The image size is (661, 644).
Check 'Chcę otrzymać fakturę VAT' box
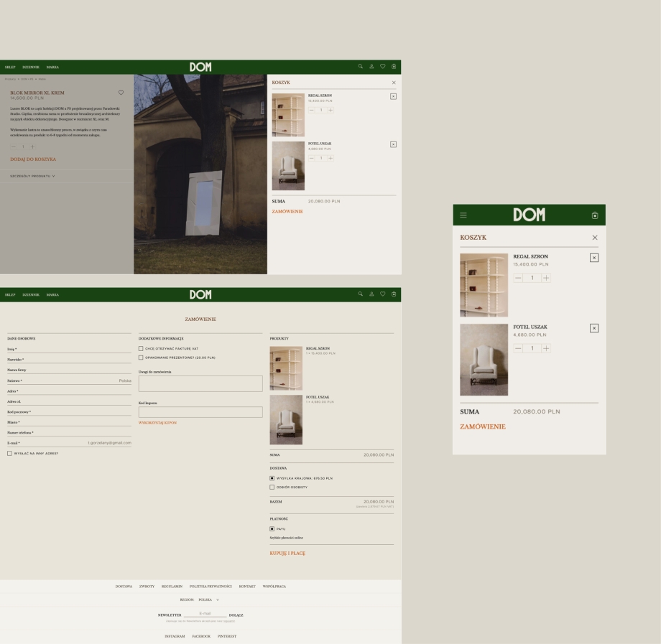point(141,349)
